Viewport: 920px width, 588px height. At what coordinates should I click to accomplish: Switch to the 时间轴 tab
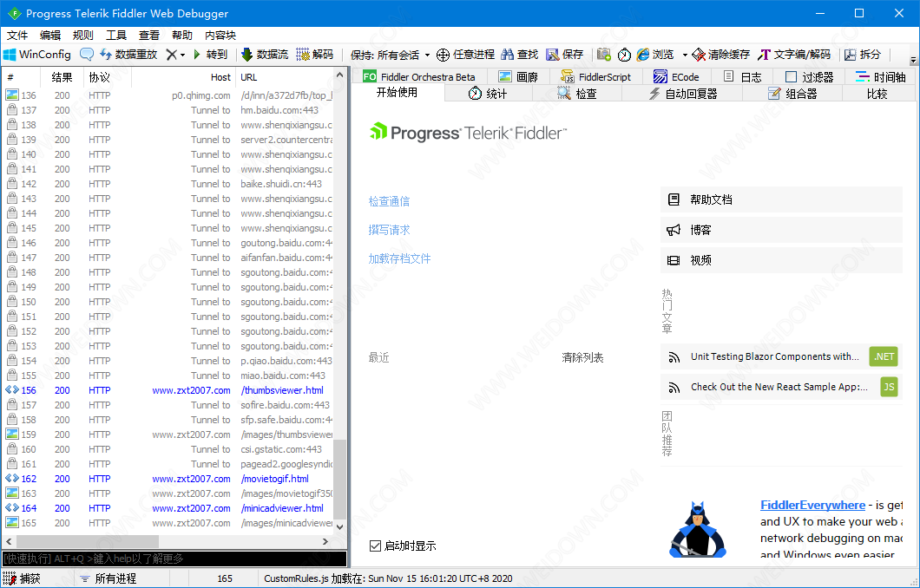tap(881, 77)
